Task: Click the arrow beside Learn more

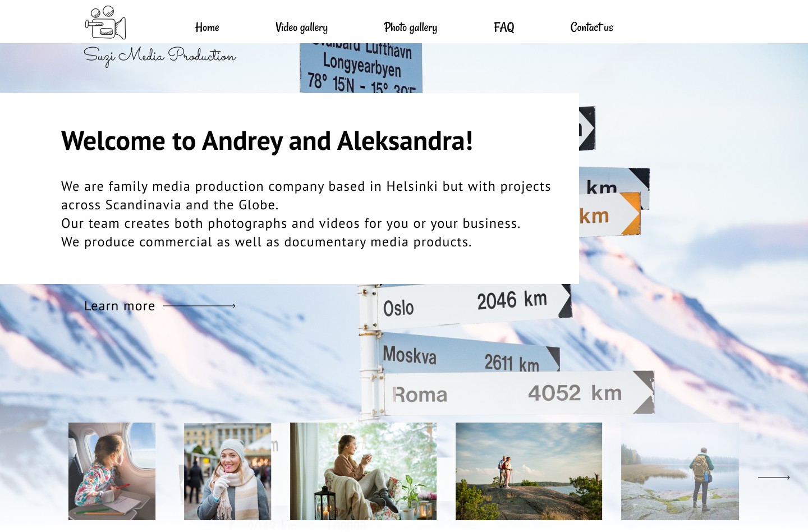Action: click(x=199, y=306)
